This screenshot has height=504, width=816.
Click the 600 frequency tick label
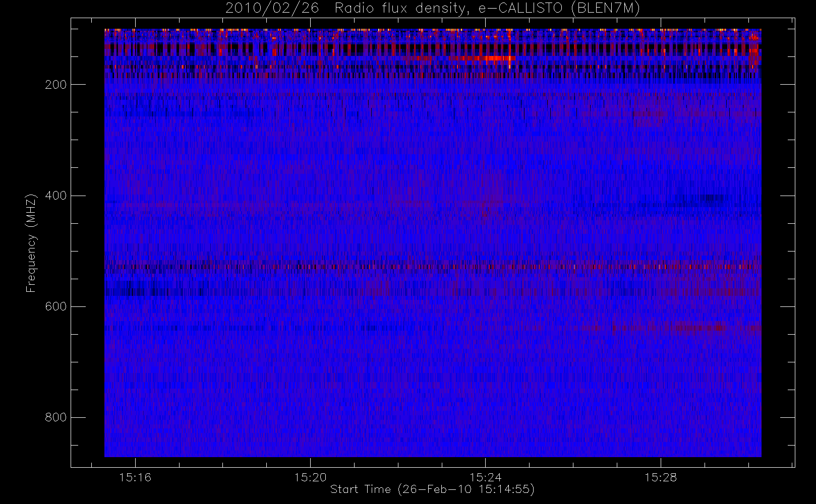[56, 306]
